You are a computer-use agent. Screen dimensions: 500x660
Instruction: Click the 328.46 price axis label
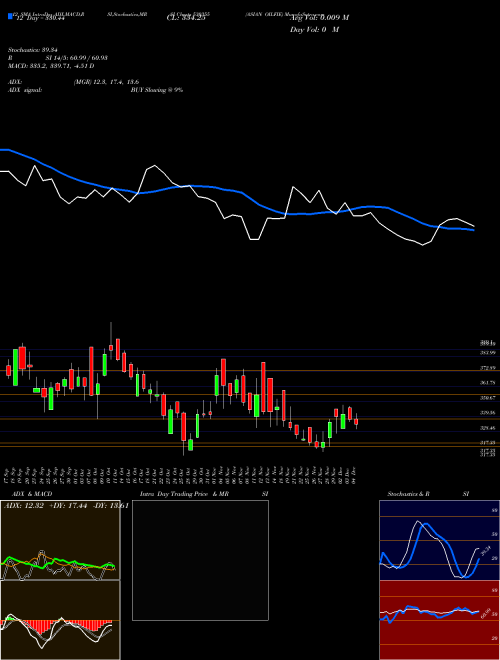click(487, 428)
